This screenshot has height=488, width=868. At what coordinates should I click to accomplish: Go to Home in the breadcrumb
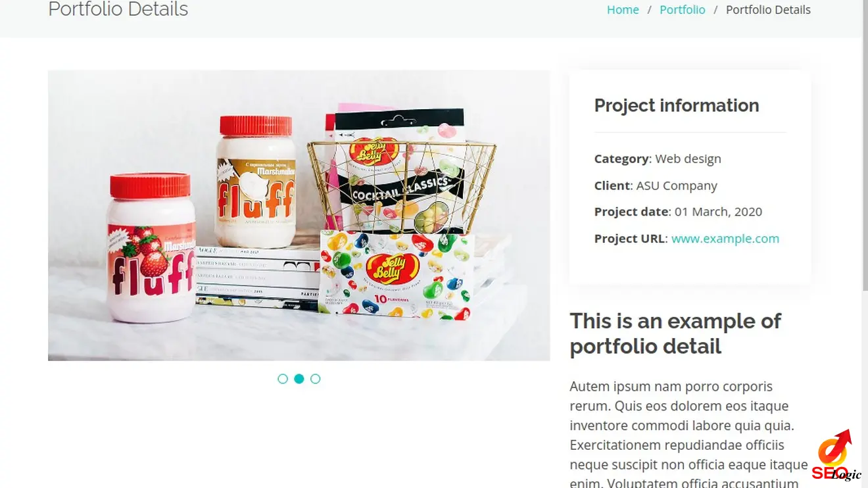623,10
